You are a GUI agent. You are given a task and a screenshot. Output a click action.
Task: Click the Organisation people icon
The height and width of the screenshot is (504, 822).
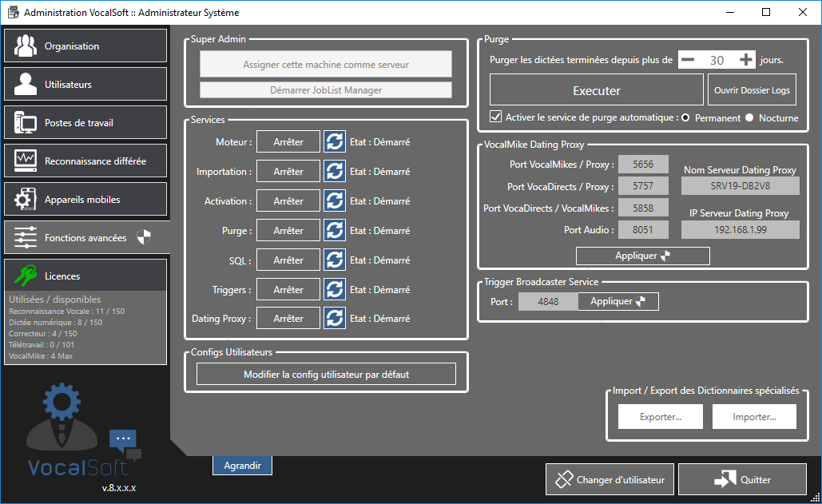coord(26,46)
